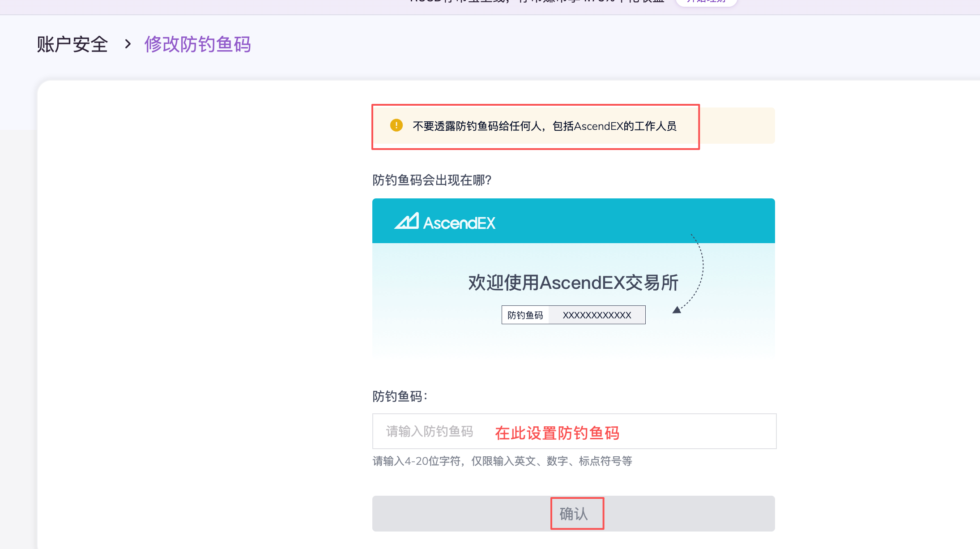The image size is (980, 549).
Task: Click the 防钓鱼码 label box in example
Action: [x=525, y=315]
